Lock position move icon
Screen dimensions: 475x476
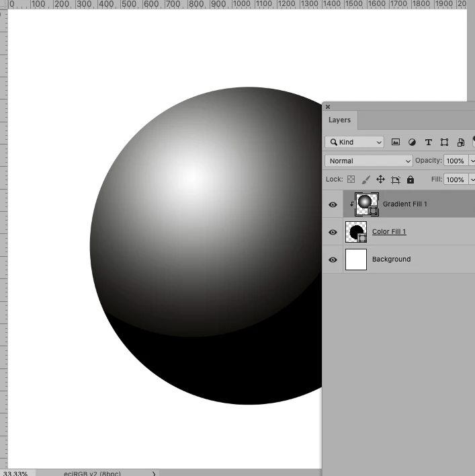coord(380,180)
